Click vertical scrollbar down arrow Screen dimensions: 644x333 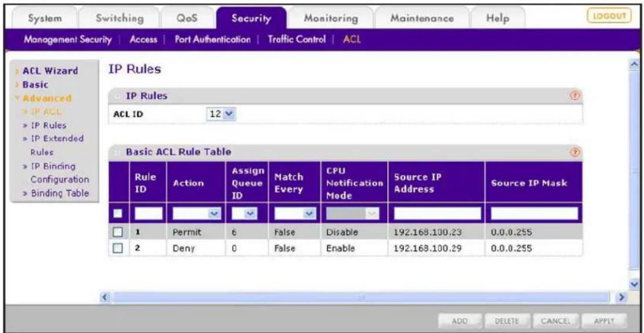tap(635, 284)
